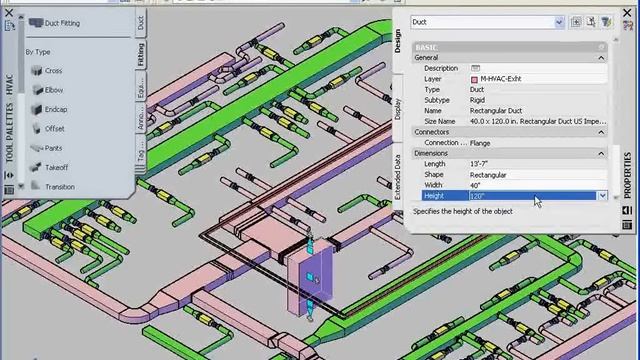This screenshot has height=360, width=640.
Task: Select the Duct Fitting tool
Action: [x=54, y=23]
